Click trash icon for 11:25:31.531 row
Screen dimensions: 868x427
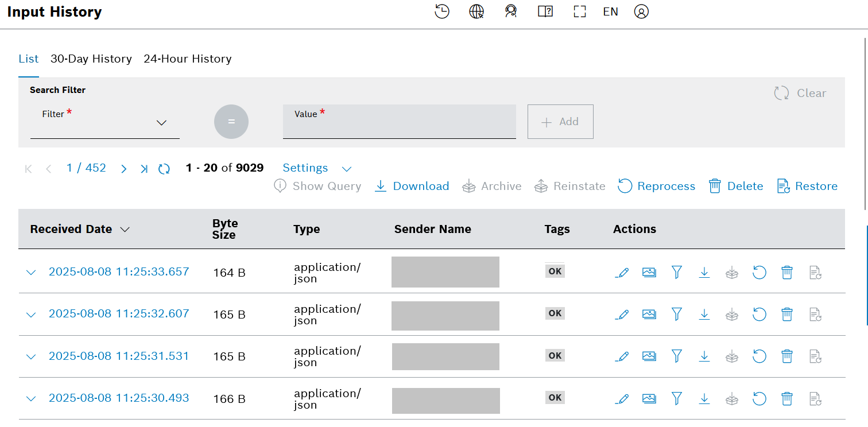pos(786,356)
